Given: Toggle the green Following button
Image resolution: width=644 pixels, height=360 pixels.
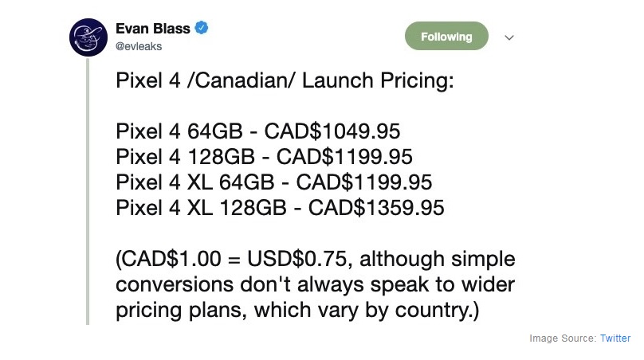Looking at the screenshot, I should pos(446,37).
